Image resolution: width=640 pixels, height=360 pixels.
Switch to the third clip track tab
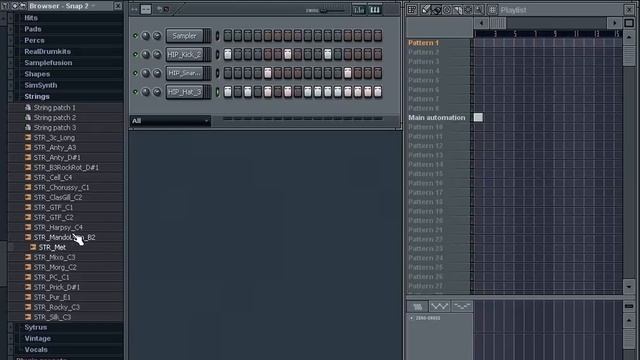[462, 306]
